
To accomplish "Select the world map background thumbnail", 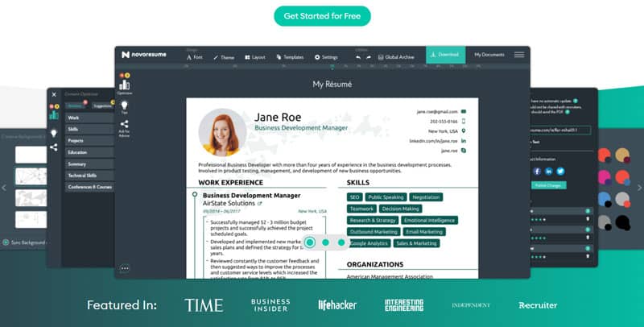I will (31, 198).
